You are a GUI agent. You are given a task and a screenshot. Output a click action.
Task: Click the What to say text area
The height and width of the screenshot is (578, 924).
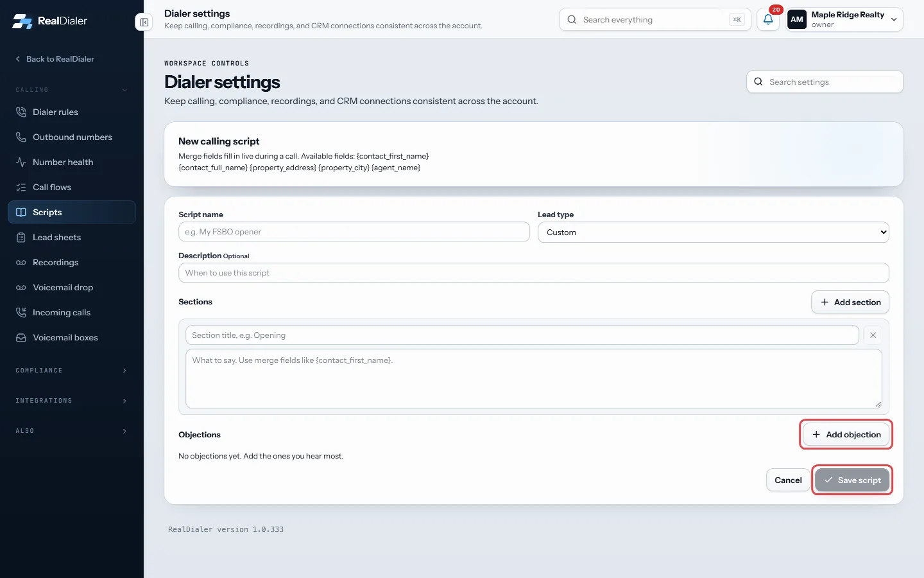[x=534, y=379]
